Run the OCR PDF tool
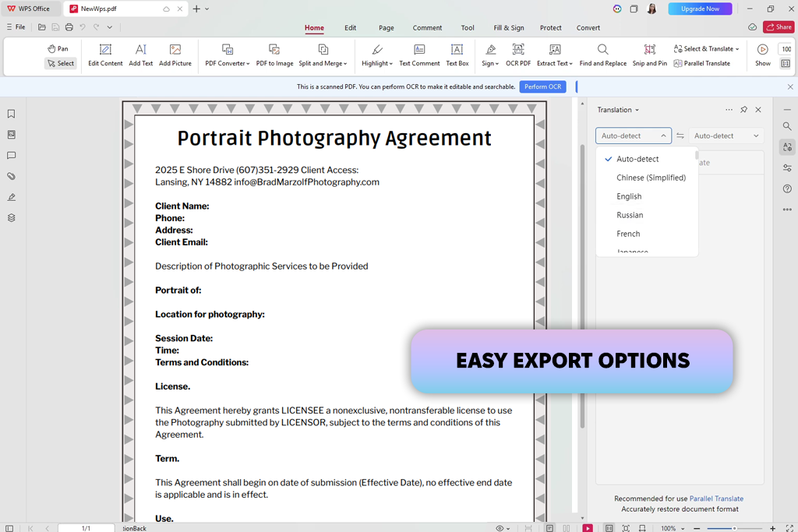Viewport: 798px width, 532px height. pos(518,55)
